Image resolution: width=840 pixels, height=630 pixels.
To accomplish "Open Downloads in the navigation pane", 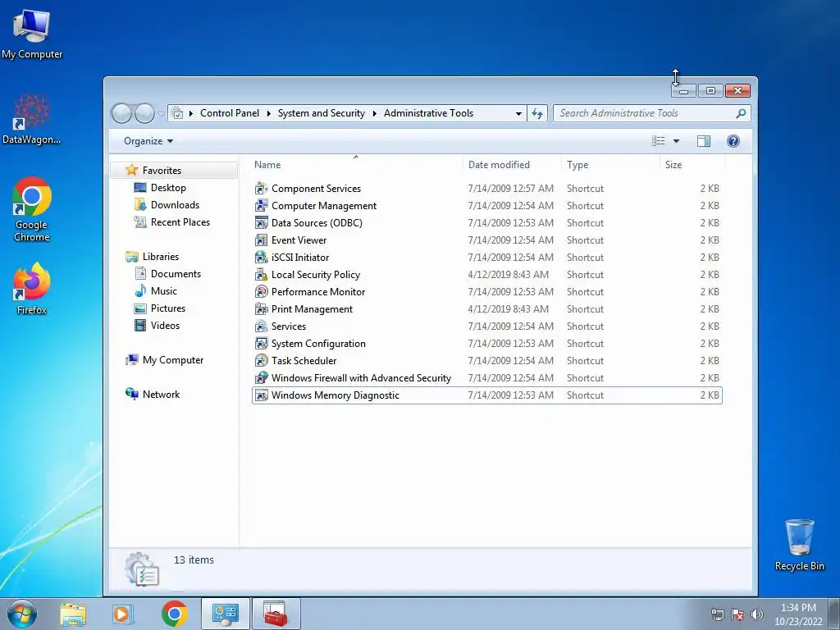I will pyautogui.click(x=174, y=204).
